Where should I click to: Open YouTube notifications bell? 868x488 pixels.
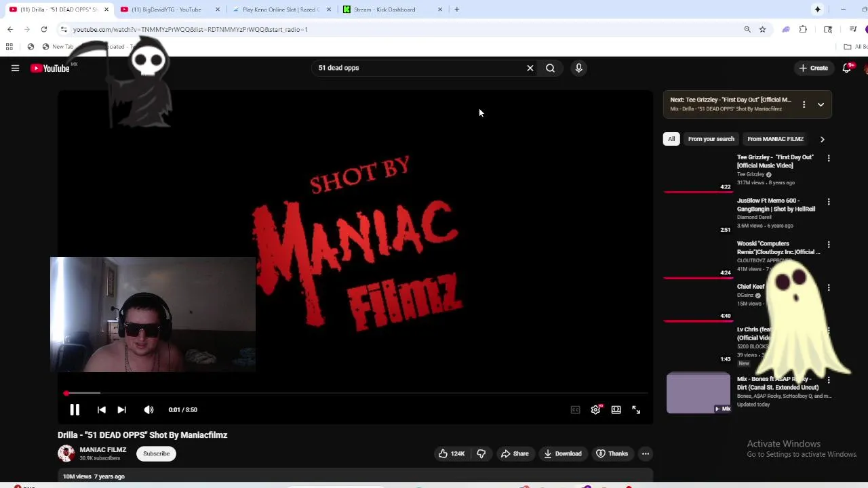(846, 68)
